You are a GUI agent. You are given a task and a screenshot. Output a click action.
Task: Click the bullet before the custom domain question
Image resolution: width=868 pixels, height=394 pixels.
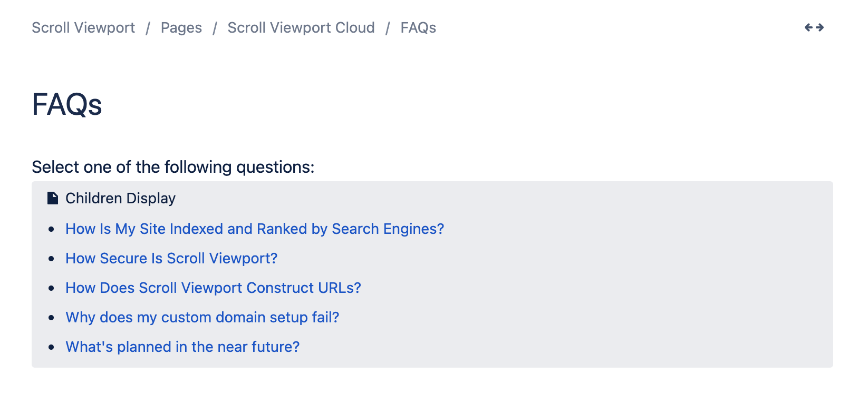51,318
